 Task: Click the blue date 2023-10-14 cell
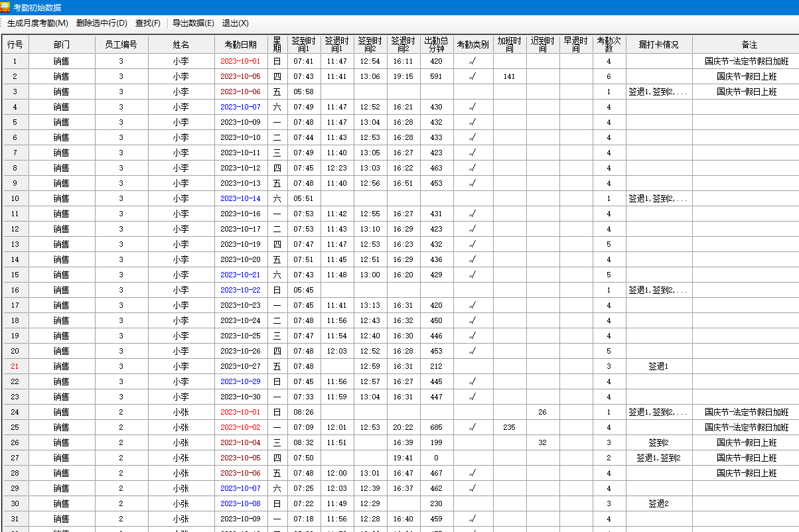point(241,198)
